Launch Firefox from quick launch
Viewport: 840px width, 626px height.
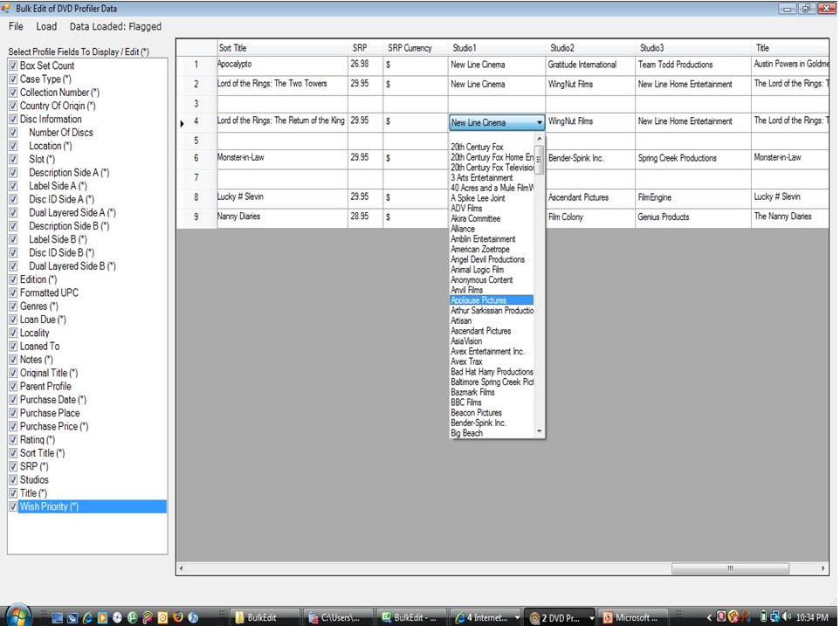[178, 617]
